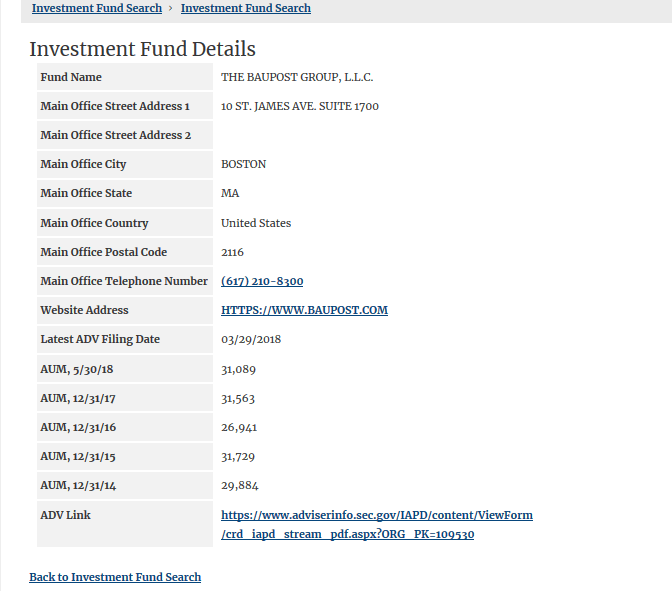The width and height of the screenshot is (672, 591).
Task: Click the AUM 12/31/16 value 26,941
Action: pyautogui.click(x=237, y=427)
